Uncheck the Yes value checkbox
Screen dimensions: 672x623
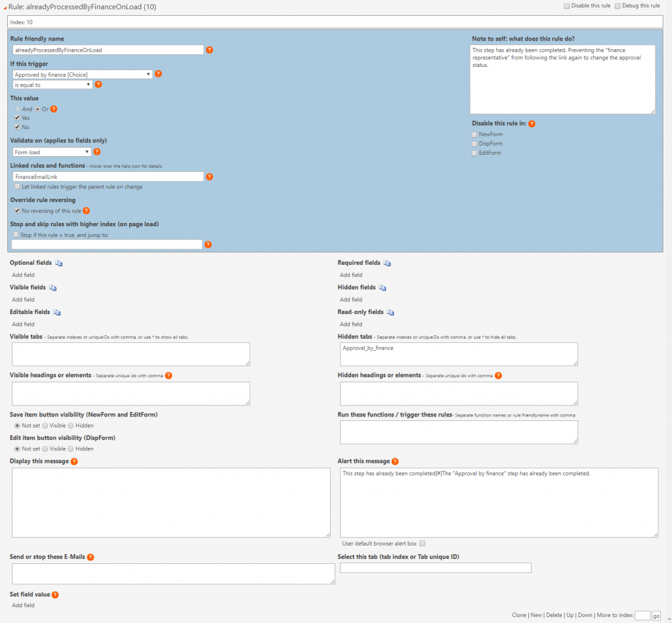18,117
